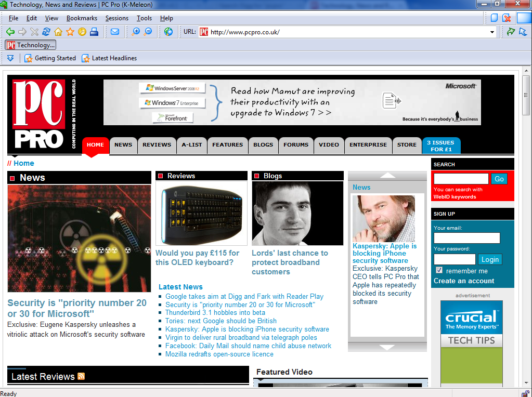The image size is (532, 397).
Task: Open the URL bar dropdown arrow
Action: [x=492, y=32]
